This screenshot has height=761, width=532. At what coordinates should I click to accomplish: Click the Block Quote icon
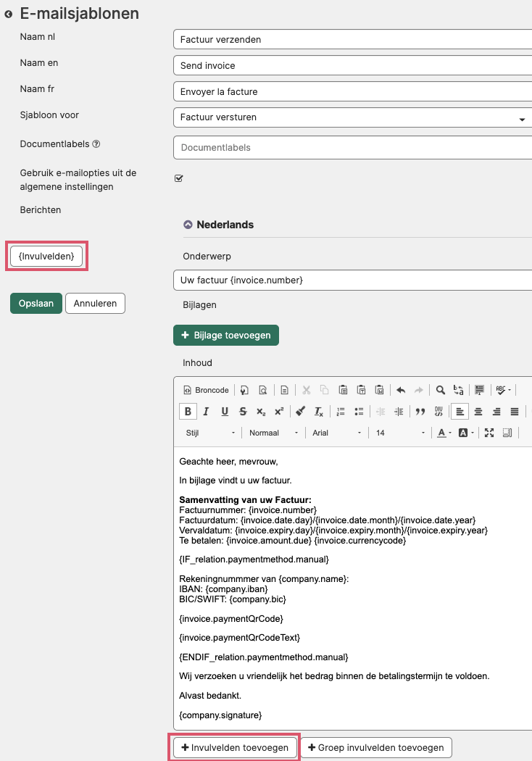(x=420, y=412)
